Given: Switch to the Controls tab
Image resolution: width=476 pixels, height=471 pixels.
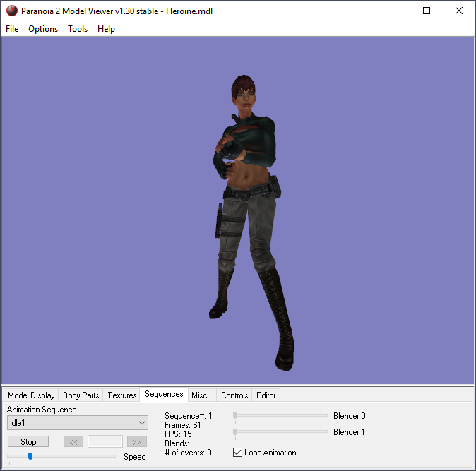Looking at the screenshot, I should click(x=234, y=395).
